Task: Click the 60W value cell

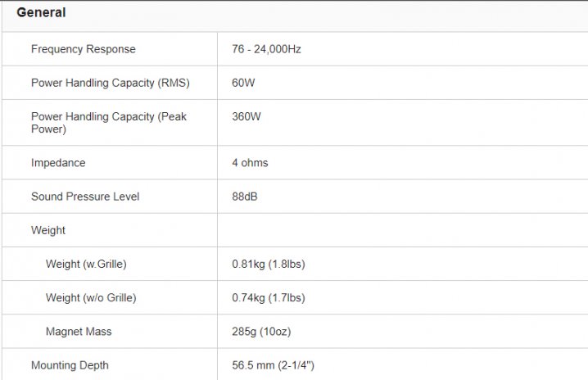Action: point(244,83)
